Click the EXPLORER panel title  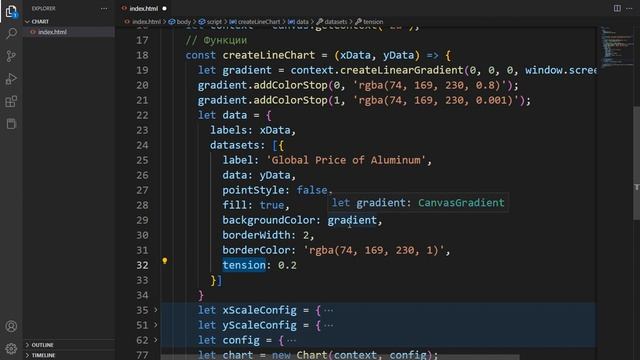pyautogui.click(x=44, y=9)
